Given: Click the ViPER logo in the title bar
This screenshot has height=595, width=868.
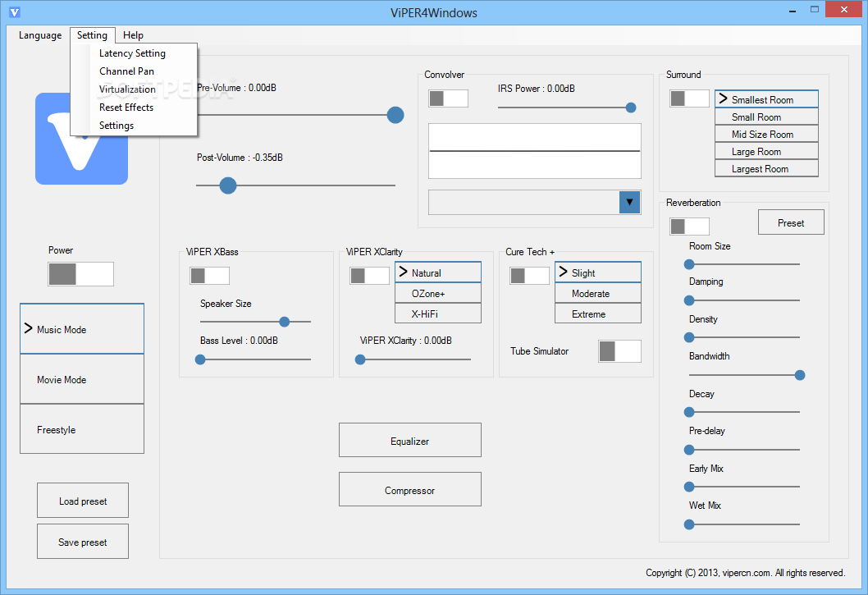Looking at the screenshot, I should [14, 12].
